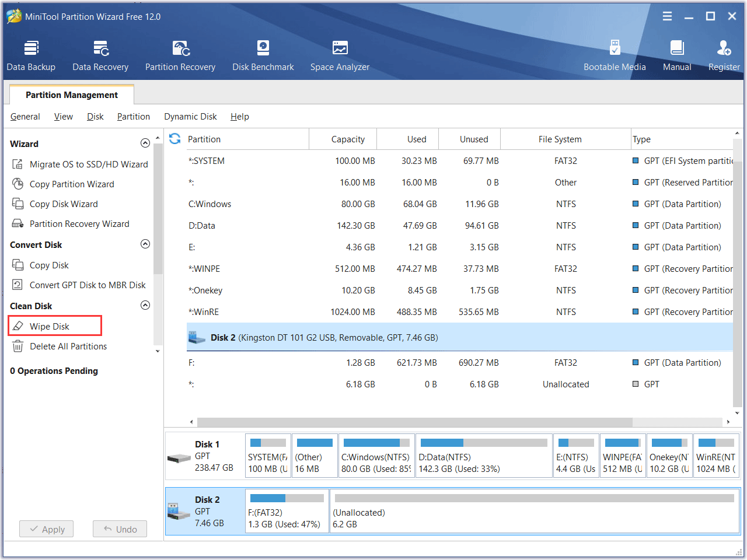Image resolution: width=747 pixels, height=560 pixels.
Task: Open Data Backup tool
Action: (x=31, y=55)
